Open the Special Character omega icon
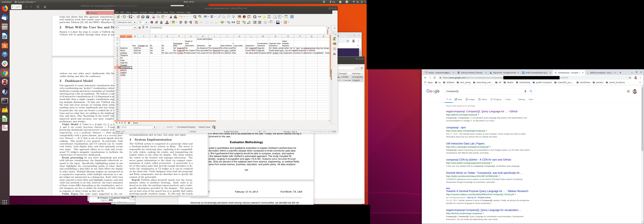 [255, 17]
